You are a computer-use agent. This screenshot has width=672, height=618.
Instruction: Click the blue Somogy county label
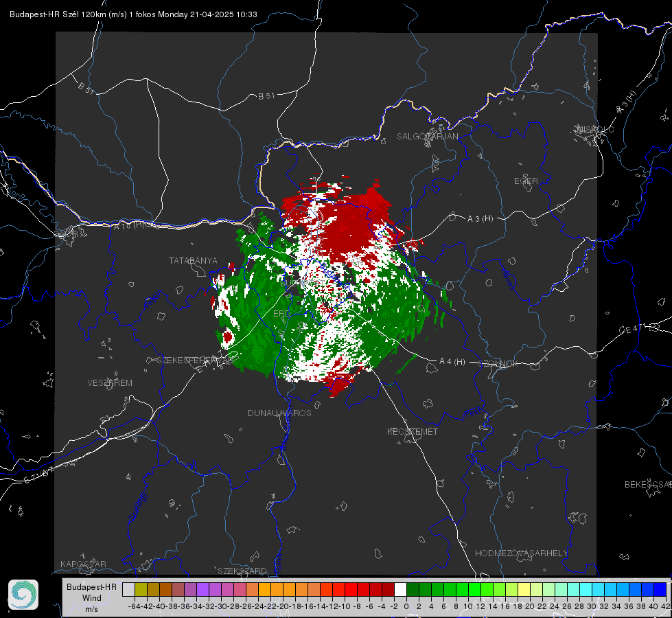pyautogui.click(x=138, y=507)
